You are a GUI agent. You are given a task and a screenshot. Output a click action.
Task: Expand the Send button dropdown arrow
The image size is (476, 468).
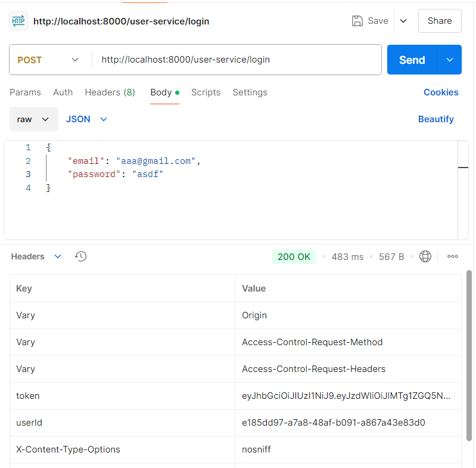[450, 60]
